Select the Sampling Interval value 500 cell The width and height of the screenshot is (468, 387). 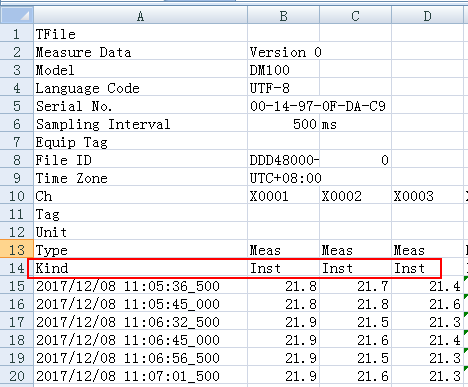(x=283, y=124)
